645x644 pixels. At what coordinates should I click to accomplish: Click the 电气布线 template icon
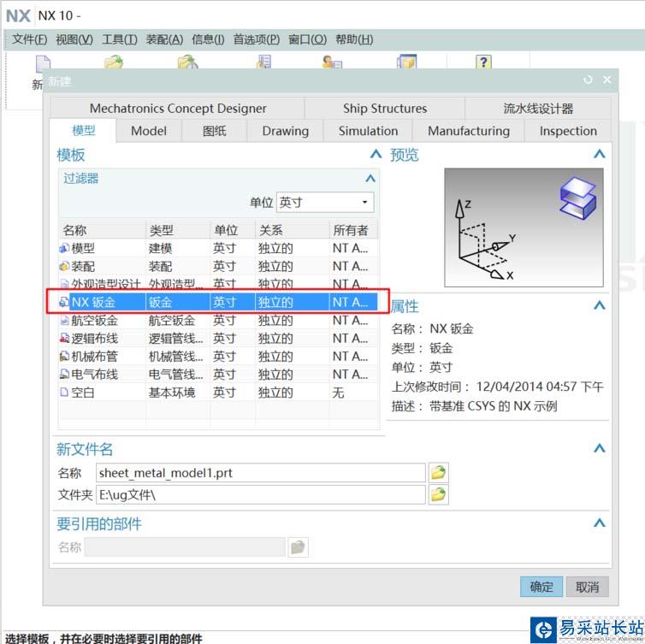(64, 375)
